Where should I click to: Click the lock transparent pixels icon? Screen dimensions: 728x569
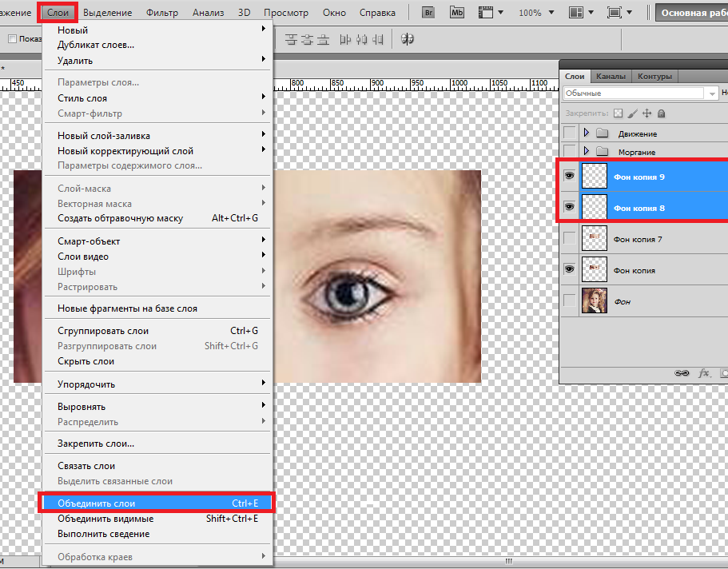tap(618, 113)
